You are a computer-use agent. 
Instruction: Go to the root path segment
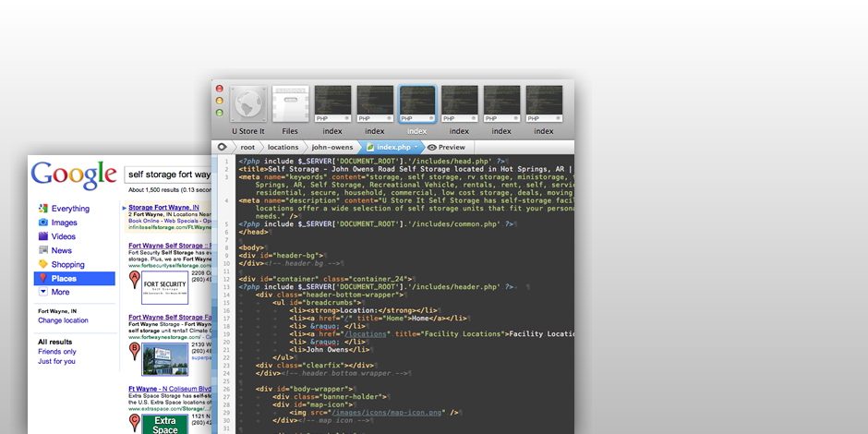click(248, 147)
